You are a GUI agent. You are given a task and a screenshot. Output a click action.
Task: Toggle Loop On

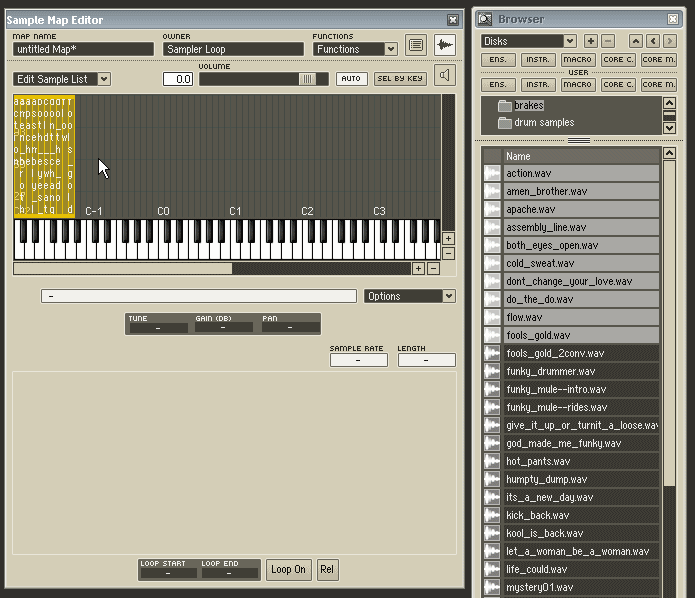(x=289, y=570)
